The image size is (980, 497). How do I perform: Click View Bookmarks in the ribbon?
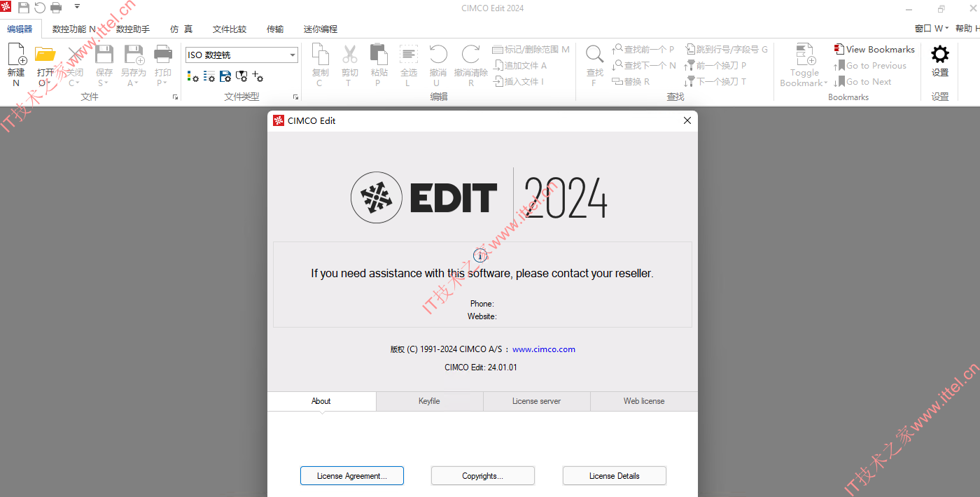[x=874, y=50]
